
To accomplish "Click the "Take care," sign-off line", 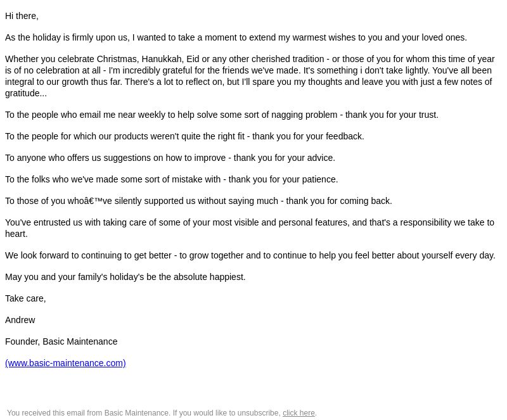I will (25, 298).
